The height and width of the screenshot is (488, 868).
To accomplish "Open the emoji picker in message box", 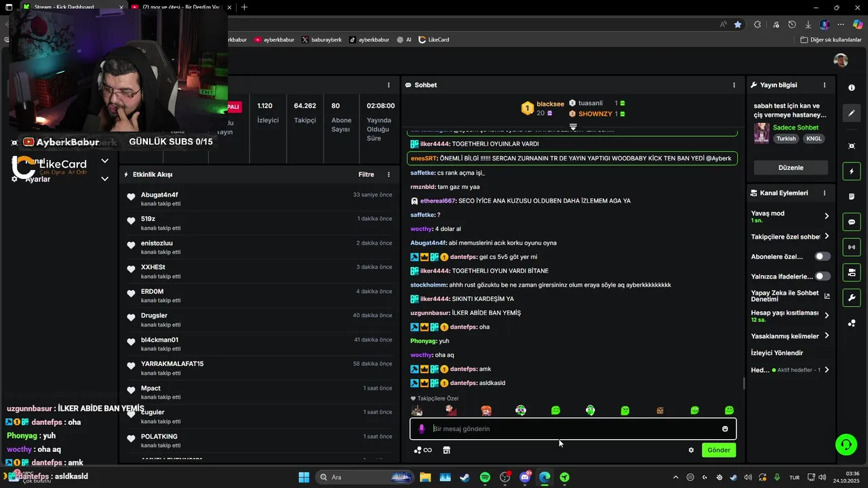I will [x=725, y=428].
